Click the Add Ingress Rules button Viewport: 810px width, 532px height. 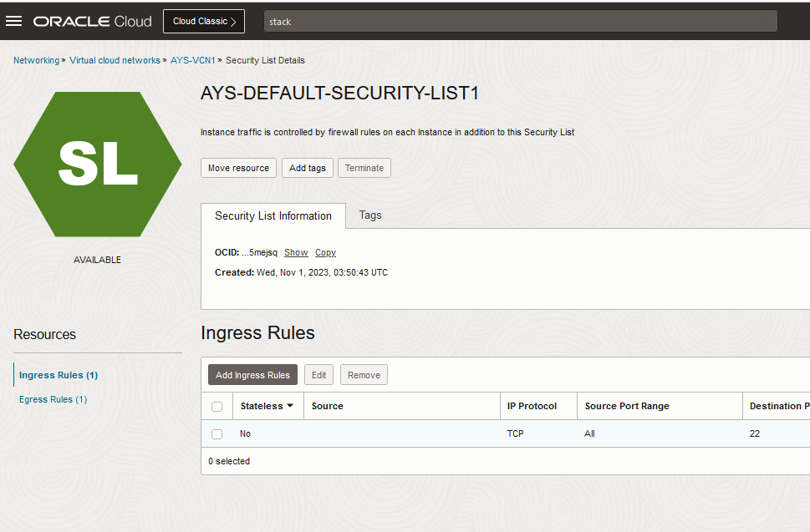(252, 375)
